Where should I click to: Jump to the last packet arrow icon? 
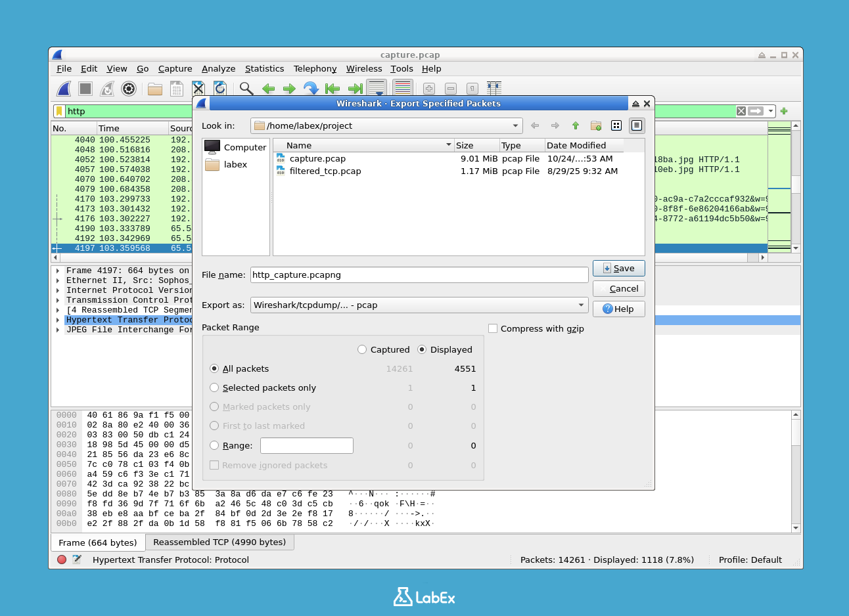tap(355, 88)
